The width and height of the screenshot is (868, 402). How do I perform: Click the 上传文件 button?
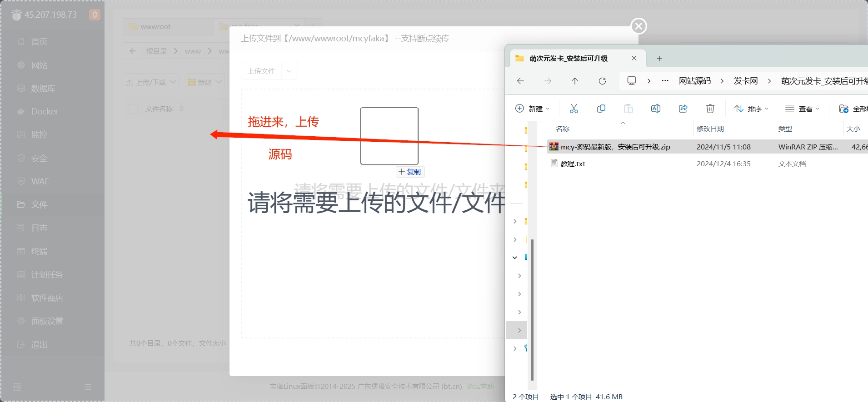coord(261,71)
